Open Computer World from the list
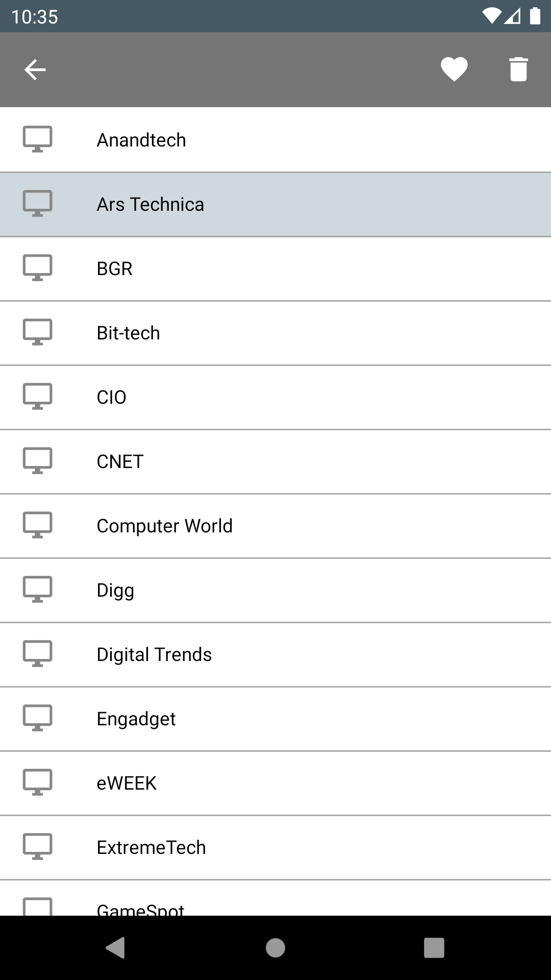Screen dimensions: 551x980 (275, 526)
